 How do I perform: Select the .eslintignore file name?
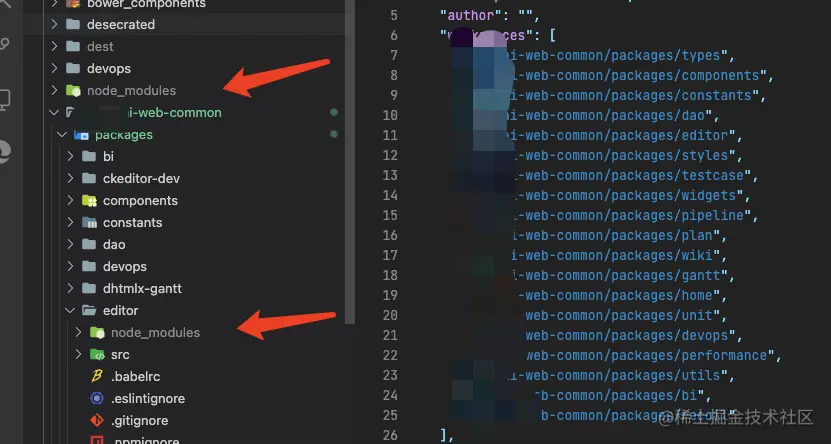click(x=148, y=398)
